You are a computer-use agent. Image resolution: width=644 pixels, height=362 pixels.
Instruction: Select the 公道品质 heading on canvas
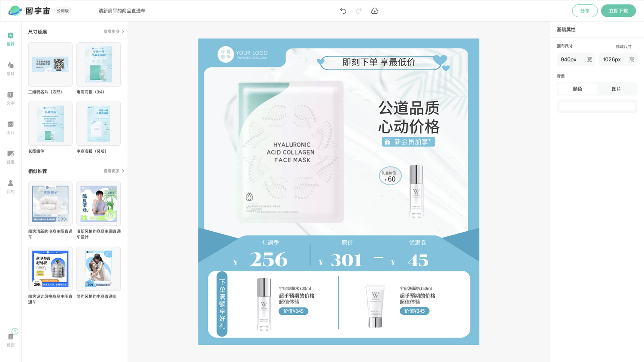(x=409, y=108)
